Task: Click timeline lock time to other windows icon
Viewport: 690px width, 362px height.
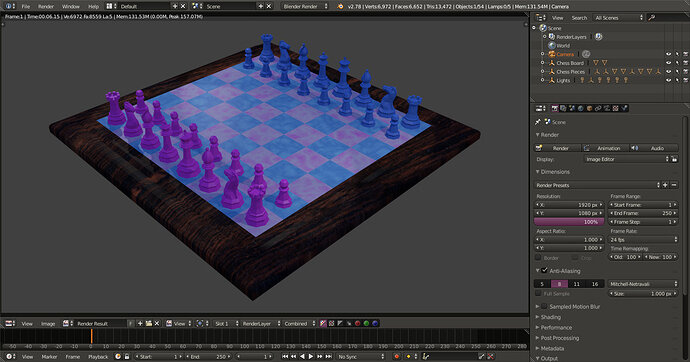Action: tap(127, 357)
